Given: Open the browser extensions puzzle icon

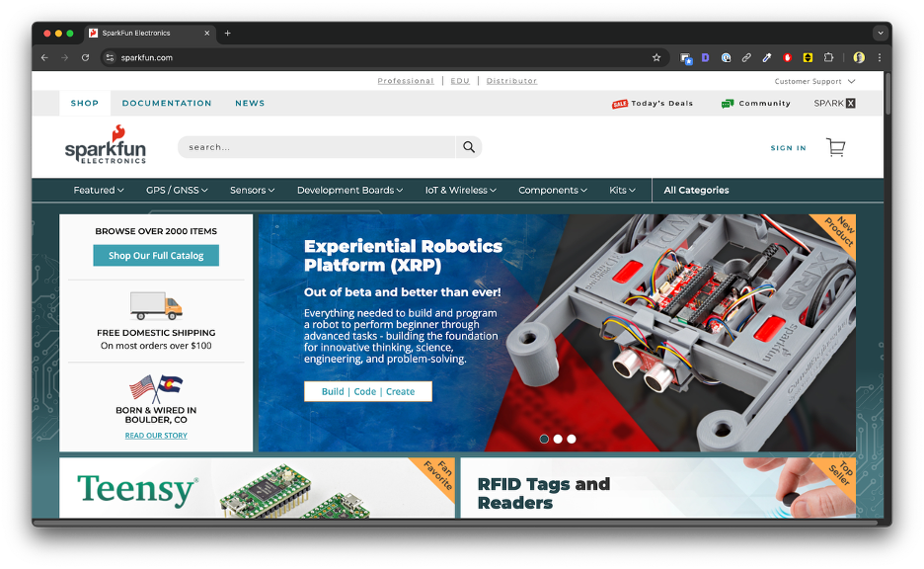Looking at the screenshot, I should 828,57.
